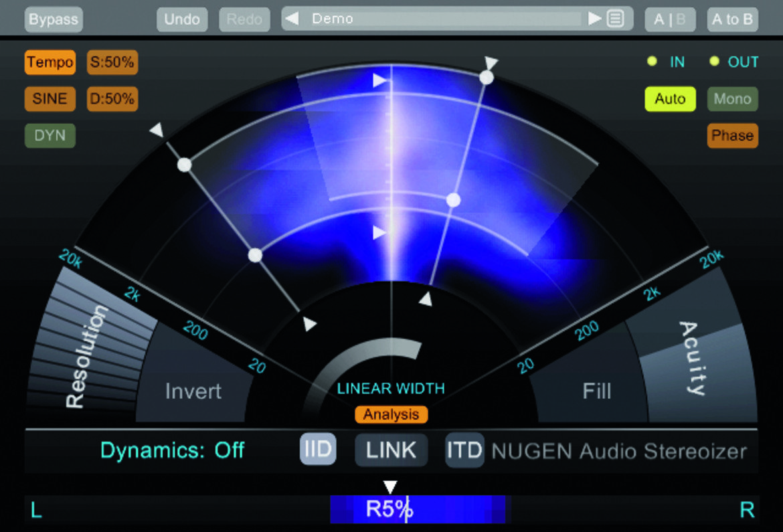
Task: Click the IN indicator light
Action: (652, 62)
